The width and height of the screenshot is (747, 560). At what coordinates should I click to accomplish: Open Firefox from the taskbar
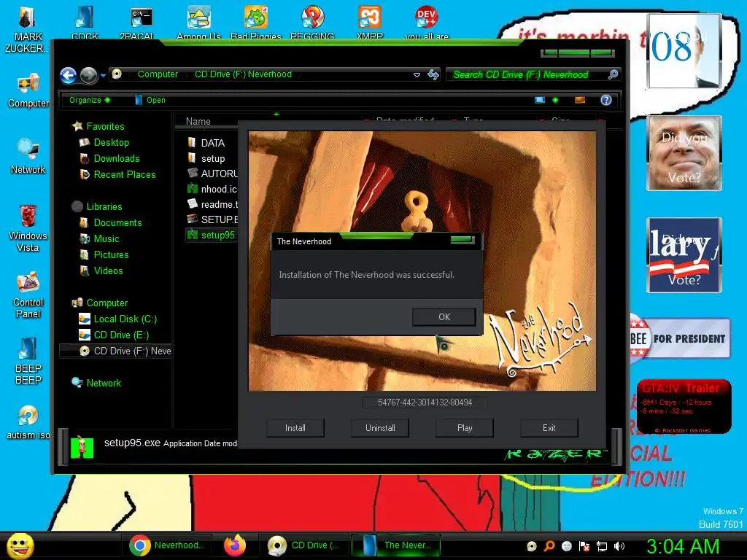[x=235, y=545]
